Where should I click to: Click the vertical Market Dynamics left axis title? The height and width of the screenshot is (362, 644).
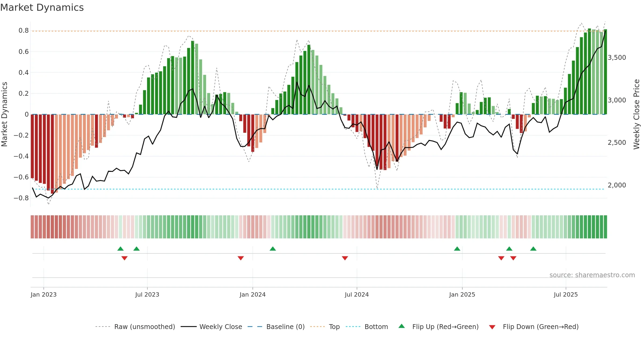pos(4,114)
